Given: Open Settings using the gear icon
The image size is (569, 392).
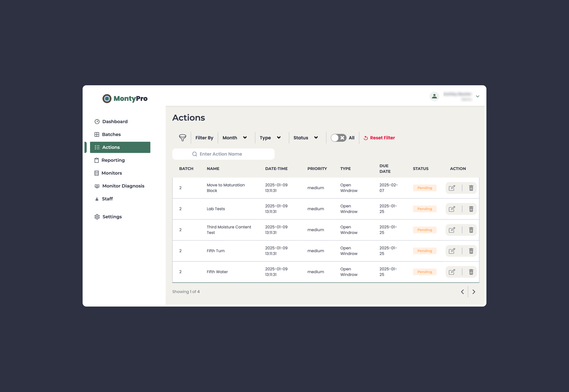Looking at the screenshot, I should click(x=97, y=216).
